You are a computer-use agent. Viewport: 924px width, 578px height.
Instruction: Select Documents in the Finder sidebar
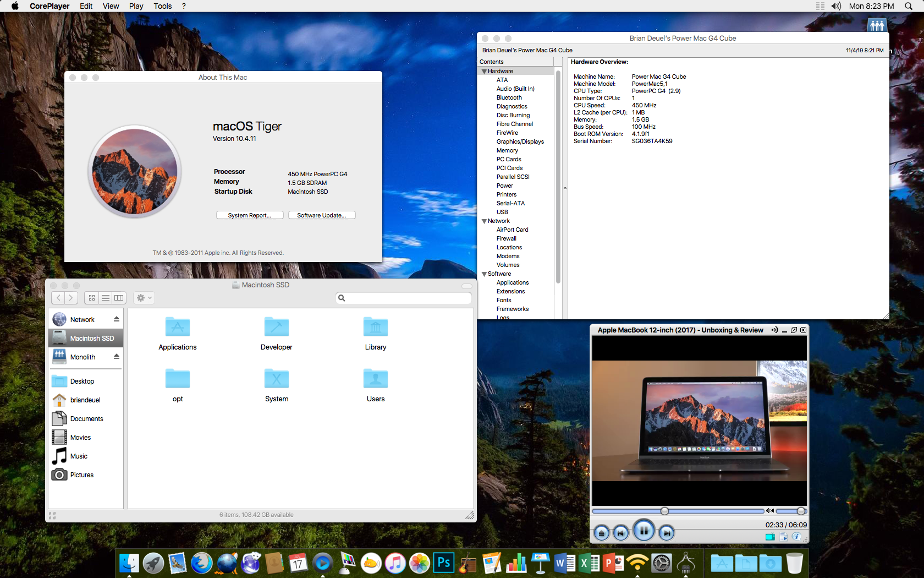pyautogui.click(x=86, y=419)
